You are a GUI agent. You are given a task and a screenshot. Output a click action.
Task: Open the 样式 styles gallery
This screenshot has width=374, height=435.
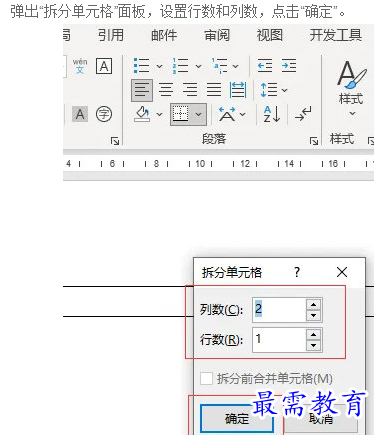pyautogui.click(x=351, y=82)
